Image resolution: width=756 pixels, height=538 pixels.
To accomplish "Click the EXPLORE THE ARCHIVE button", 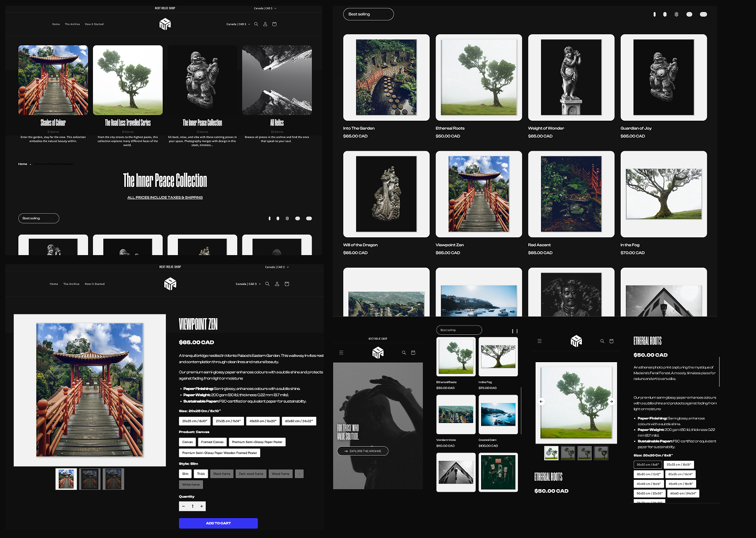I will point(362,451).
